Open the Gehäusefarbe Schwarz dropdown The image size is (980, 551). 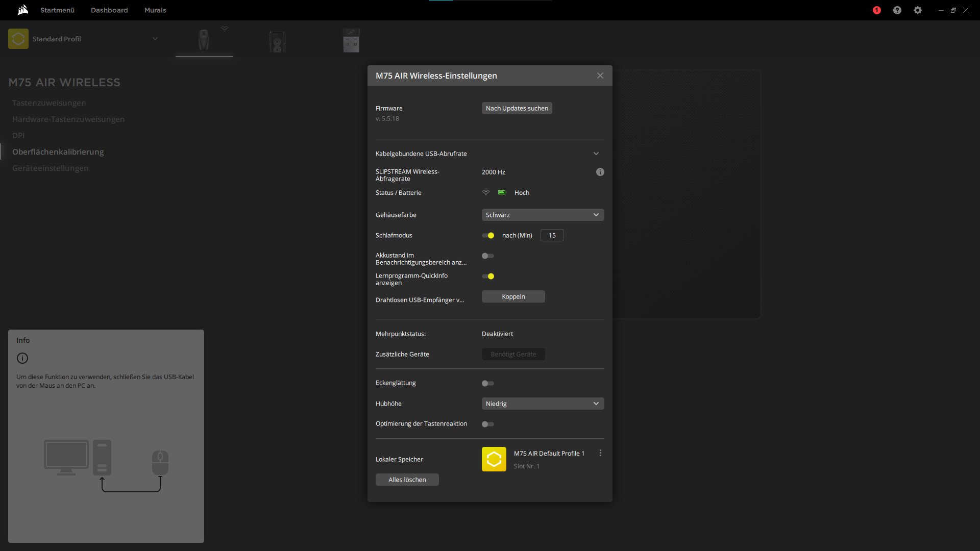click(543, 215)
